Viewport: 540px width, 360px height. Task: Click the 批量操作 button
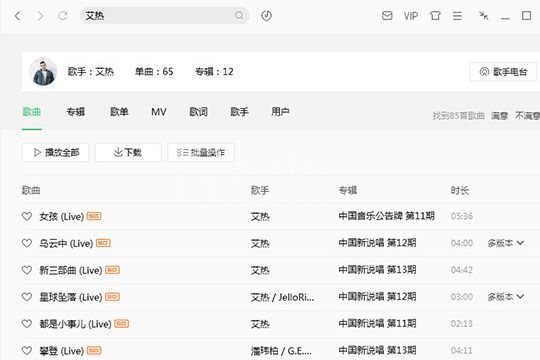(x=201, y=152)
